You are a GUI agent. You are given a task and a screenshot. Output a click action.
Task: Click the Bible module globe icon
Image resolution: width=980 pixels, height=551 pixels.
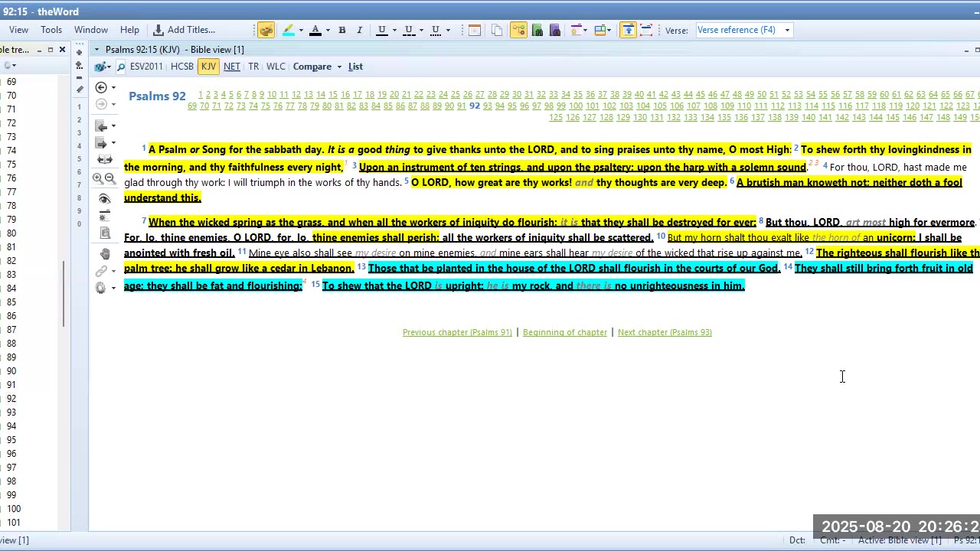pyautogui.click(x=101, y=67)
